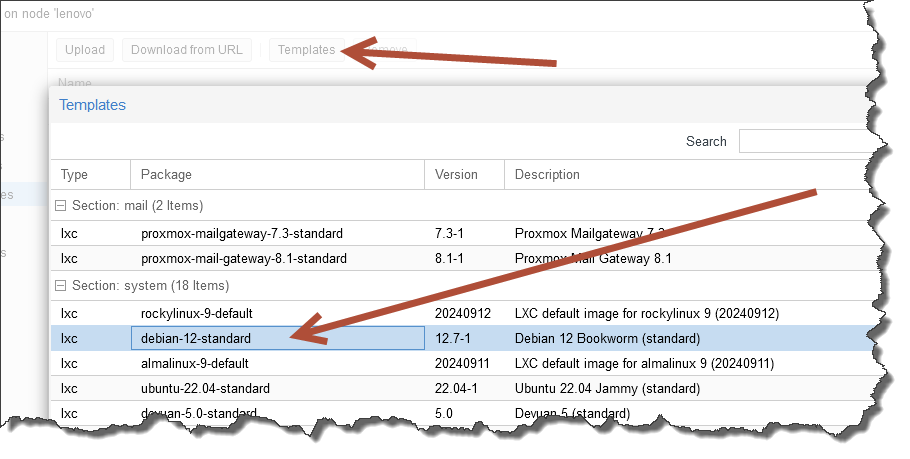This screenshot has width=910, height=459.
Task: Collapse the mail section group
Action: (61, 206)
